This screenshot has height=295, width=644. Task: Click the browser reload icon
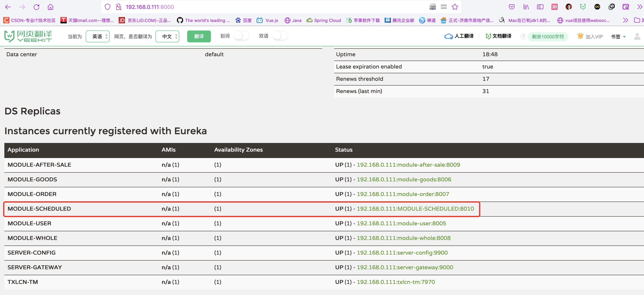[36, 7]
